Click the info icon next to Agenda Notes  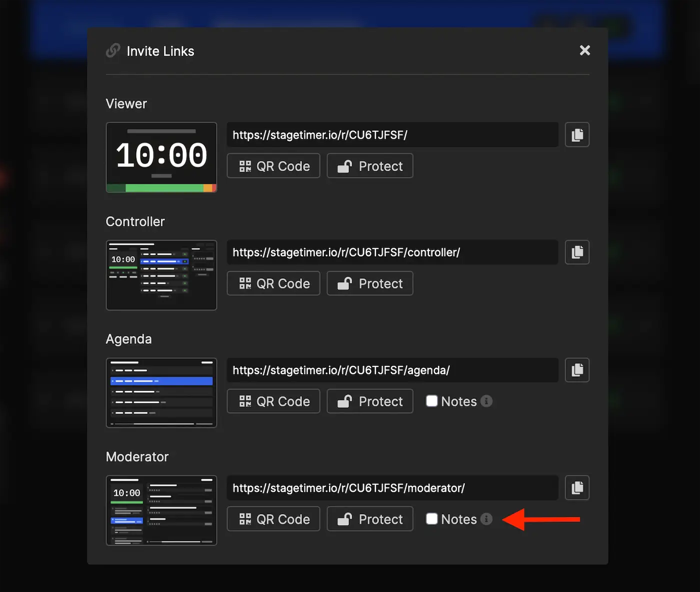pyautogui.click(x=486, y=401)
